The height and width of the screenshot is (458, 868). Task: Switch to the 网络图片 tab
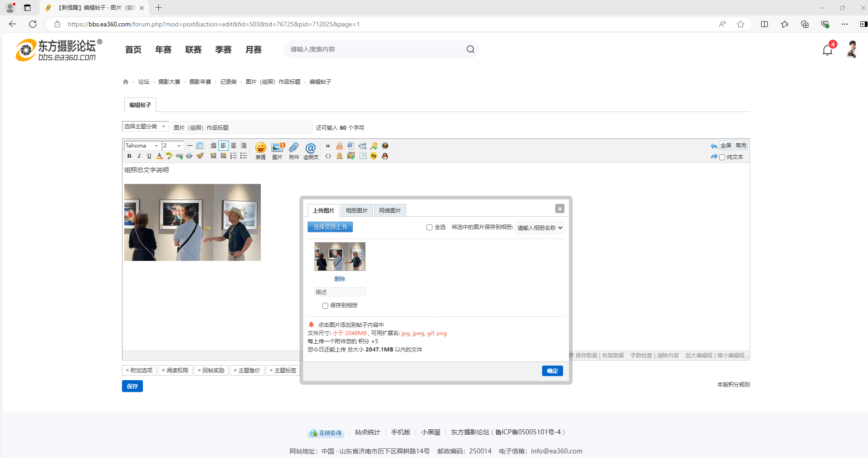click(x=390, y=210)
